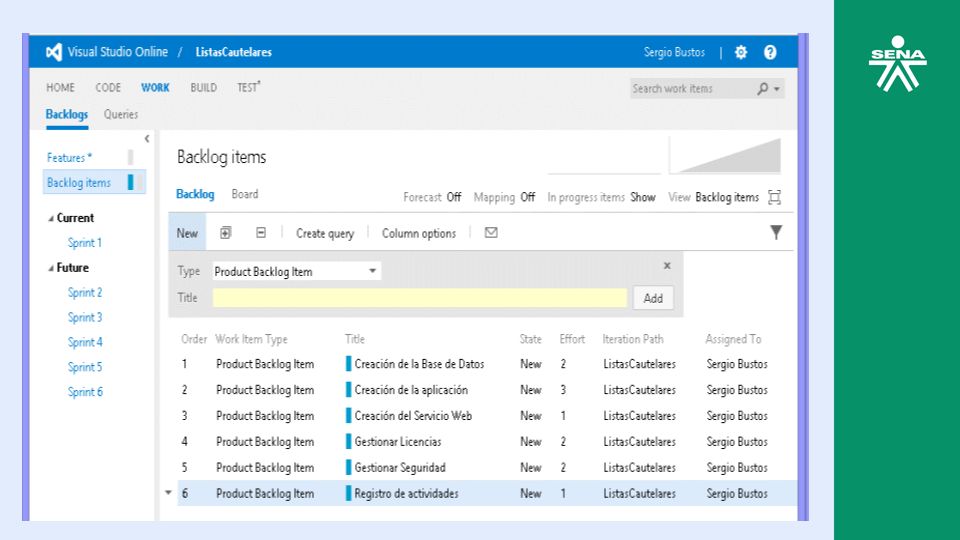This screenshot has width=960, height=540.
Task: Open the WORK hub
Action: point(155,88)
